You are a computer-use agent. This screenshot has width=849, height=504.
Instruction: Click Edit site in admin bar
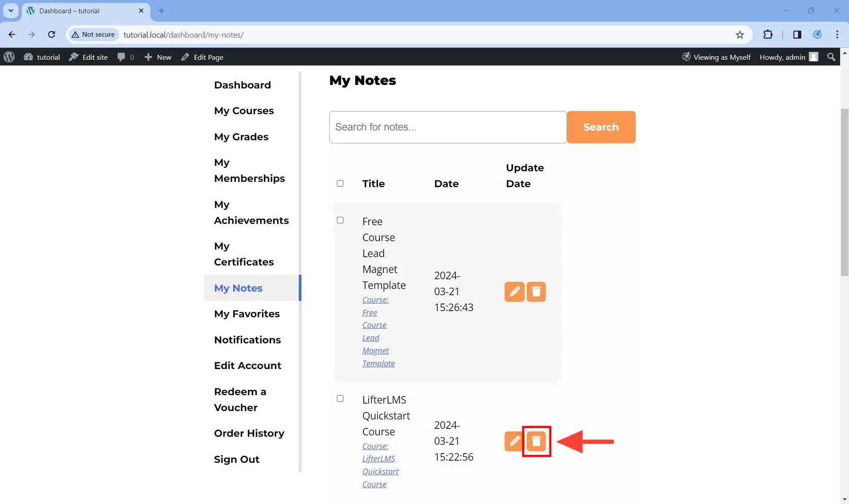click(89, 57)
